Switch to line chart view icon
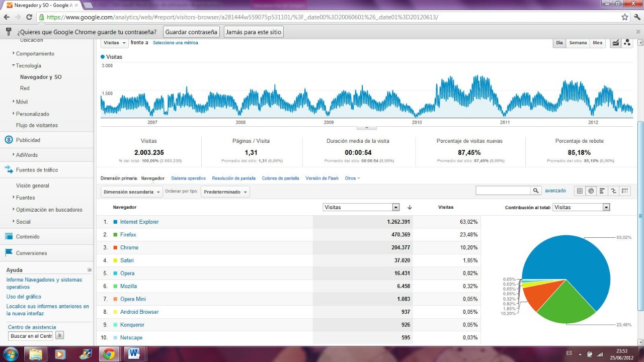644x362 pixels. [615, 43]
